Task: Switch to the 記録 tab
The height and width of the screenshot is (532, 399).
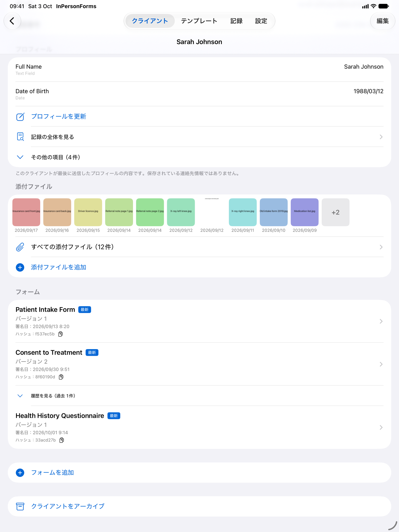Action: (x=236, y=21)
